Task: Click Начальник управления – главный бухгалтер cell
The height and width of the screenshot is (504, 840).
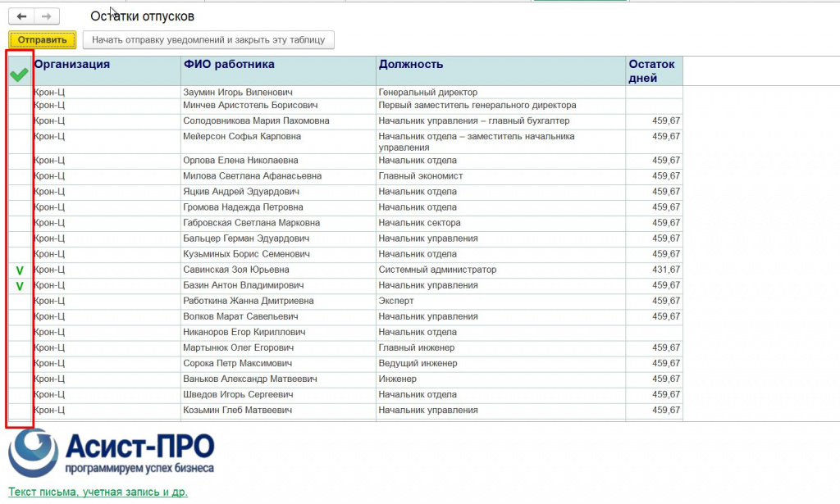Action: pos(500,121)
